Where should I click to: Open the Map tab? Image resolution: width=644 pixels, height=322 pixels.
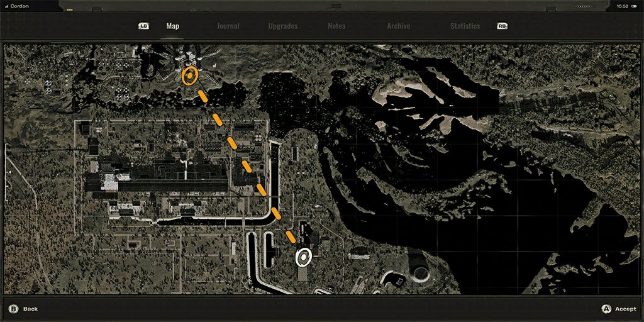(172, 26)
